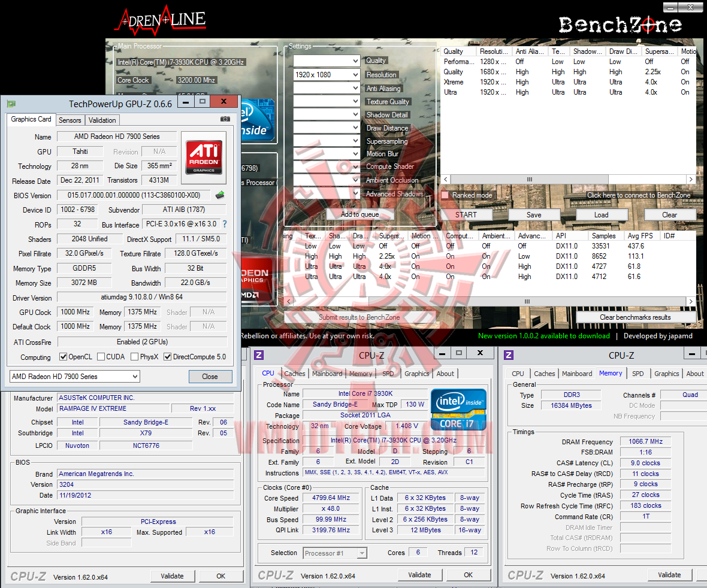Switch to the Validation tab in GPU-Z

[x=102, y=120]
